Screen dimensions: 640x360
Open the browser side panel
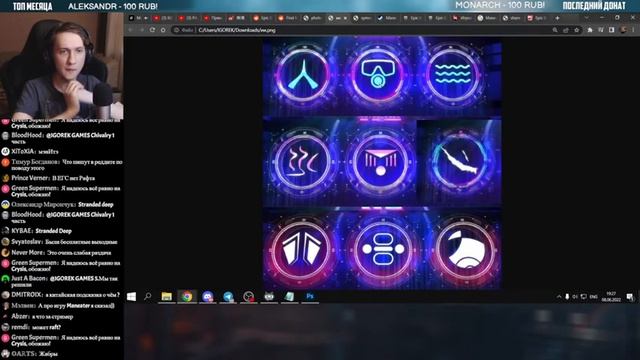(x=611, y=30)
